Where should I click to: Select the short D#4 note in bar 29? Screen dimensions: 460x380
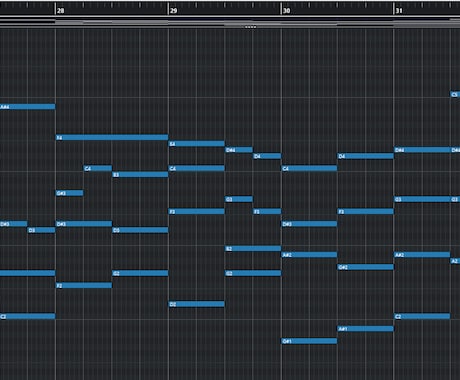(239, 150)
